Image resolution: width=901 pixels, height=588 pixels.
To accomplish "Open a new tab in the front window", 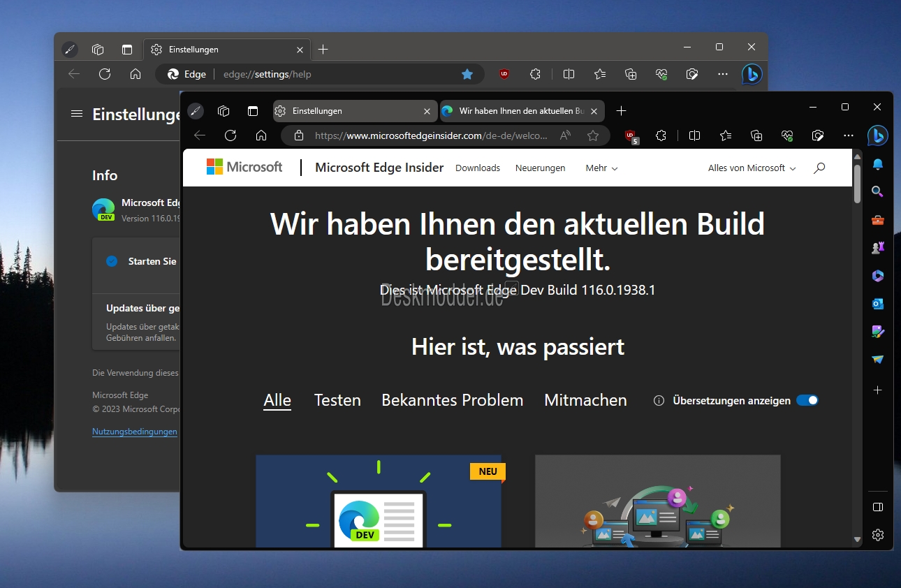I will coord(622,111).
